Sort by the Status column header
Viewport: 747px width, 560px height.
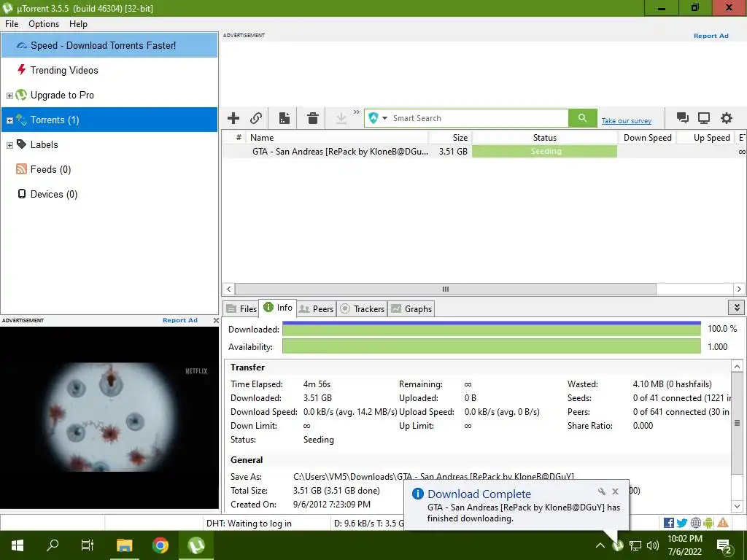(x=544, y=138)
